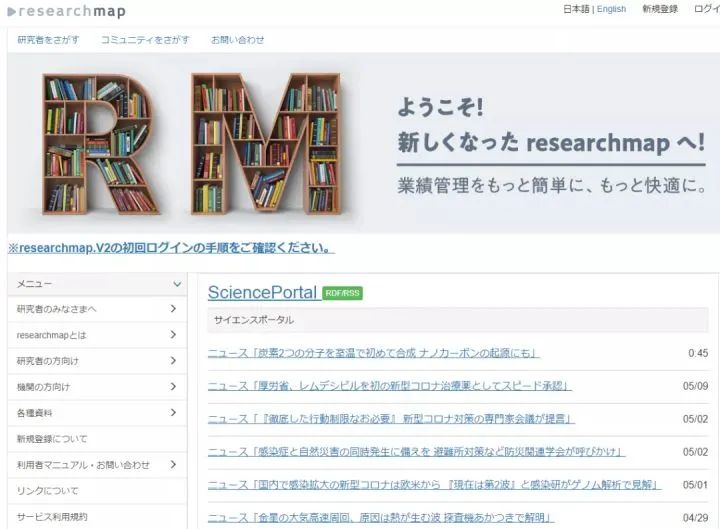This screenshot has height=529, width=720.
Task: Open 新規登録 in the top bar
Action: click(x=660, y=9)
